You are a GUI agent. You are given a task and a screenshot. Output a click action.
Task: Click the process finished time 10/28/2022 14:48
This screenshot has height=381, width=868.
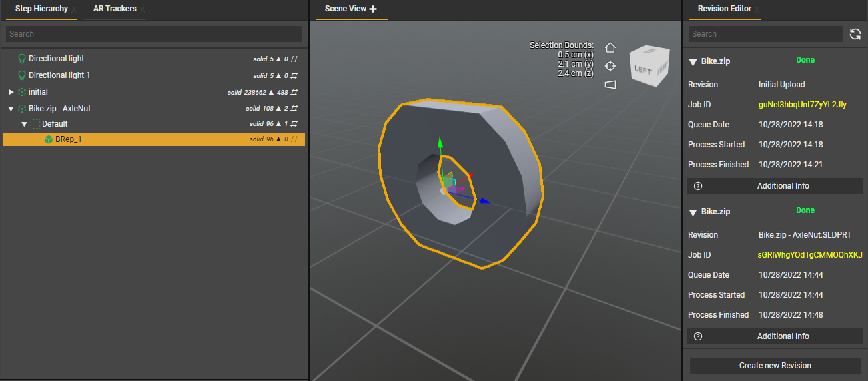pos(791,315)
